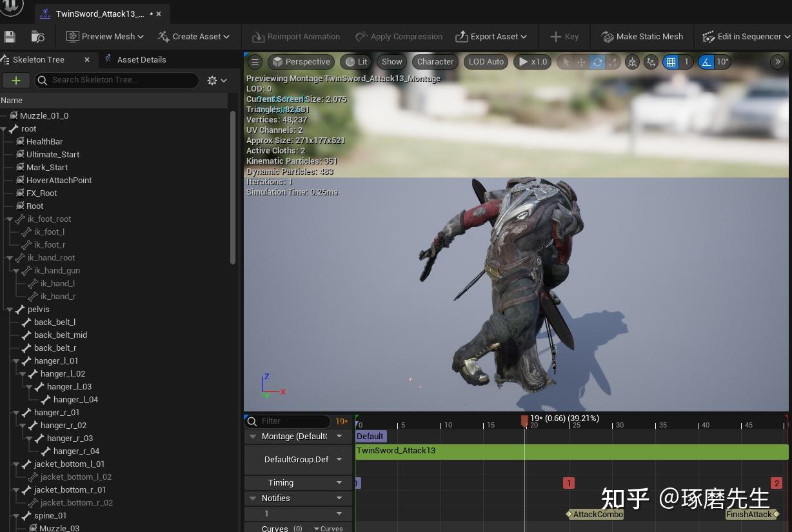
Task: Expand the Notifies section dropdown
Action: [x=339, y=498]
